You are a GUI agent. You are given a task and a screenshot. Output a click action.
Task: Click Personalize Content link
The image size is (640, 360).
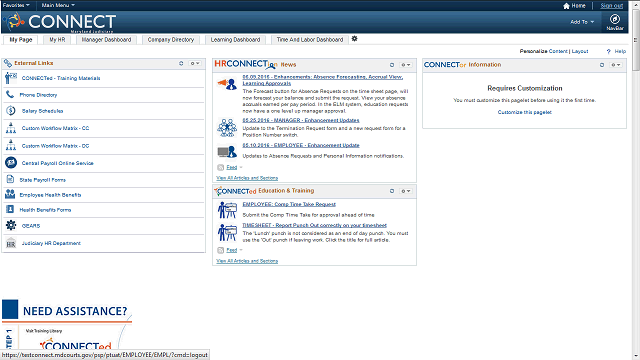pos(558,51)
